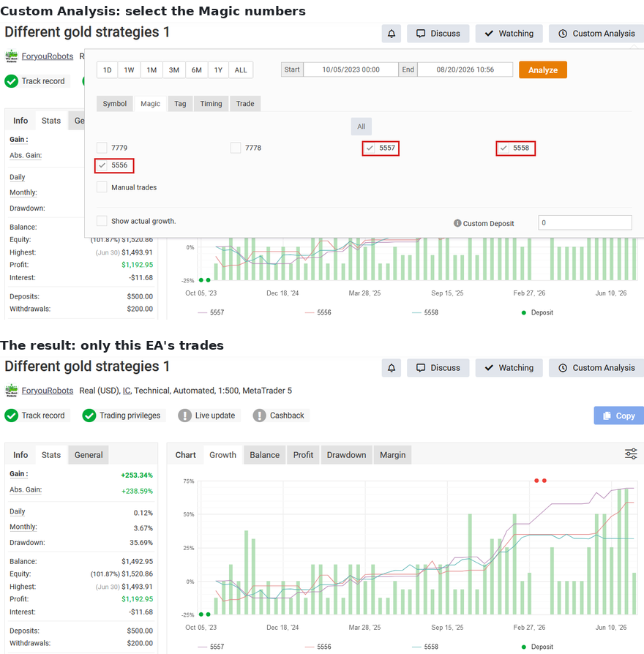Open chart settings sliders icon in lower chart

pos(631,454)
